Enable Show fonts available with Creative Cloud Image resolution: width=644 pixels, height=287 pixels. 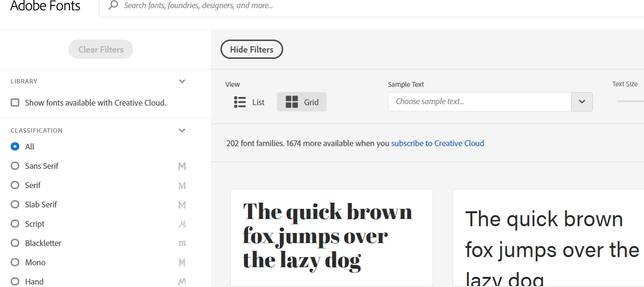(15, 103)
